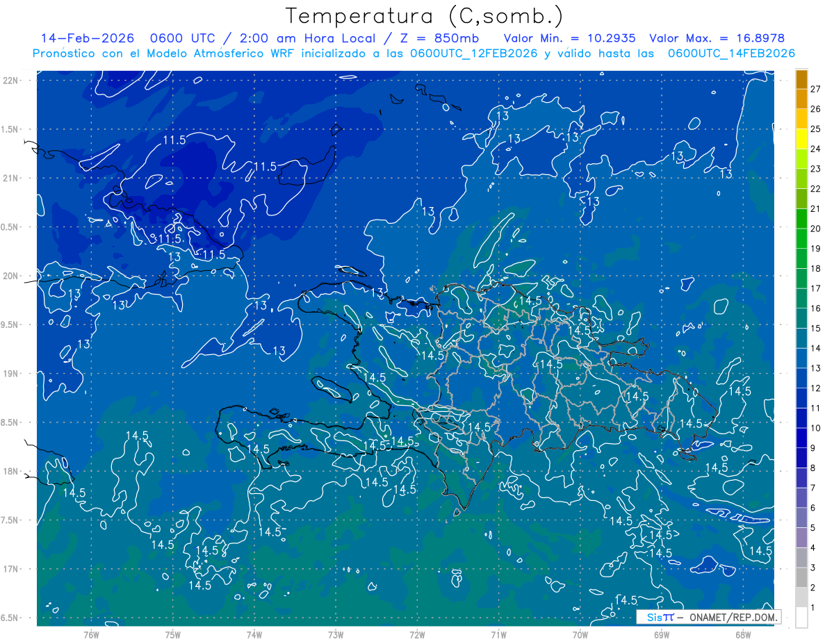Click the '71W' longitude axis label
Viewport: 834px width, 644px height.
(498, 635)
